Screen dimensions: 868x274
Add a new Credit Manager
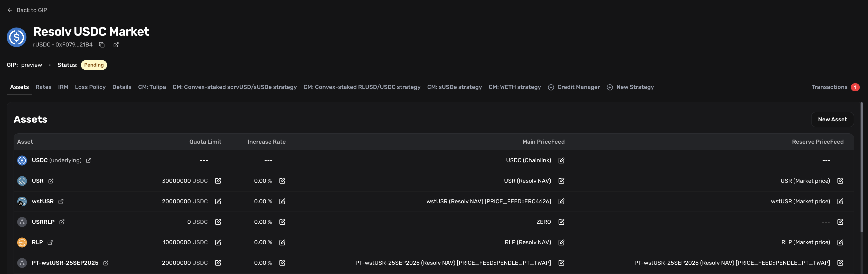pos(574,87)
